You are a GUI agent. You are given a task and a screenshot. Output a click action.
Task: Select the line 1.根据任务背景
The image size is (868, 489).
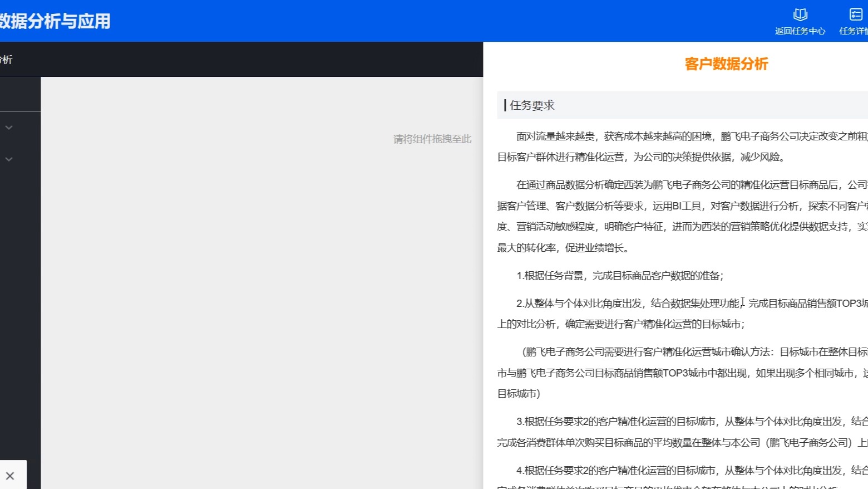[620, 276]
